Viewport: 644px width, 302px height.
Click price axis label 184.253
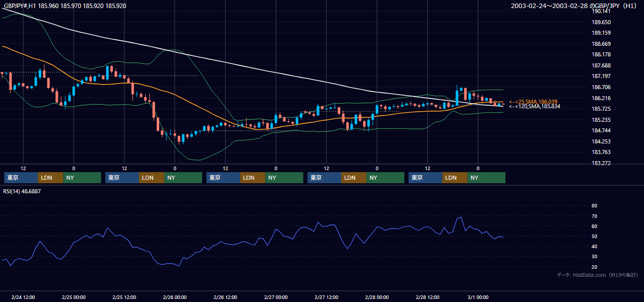(x=601, y=141)
